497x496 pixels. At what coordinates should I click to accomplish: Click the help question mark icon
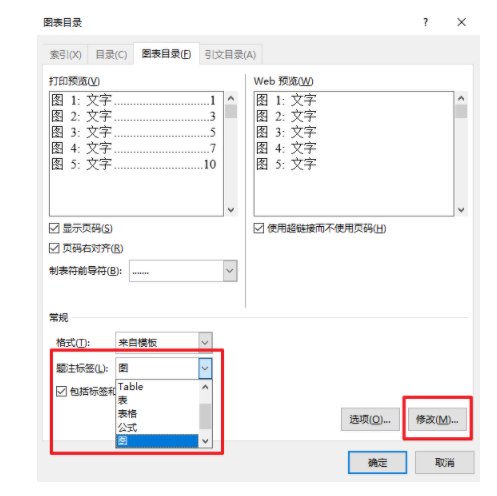point(425,22)
